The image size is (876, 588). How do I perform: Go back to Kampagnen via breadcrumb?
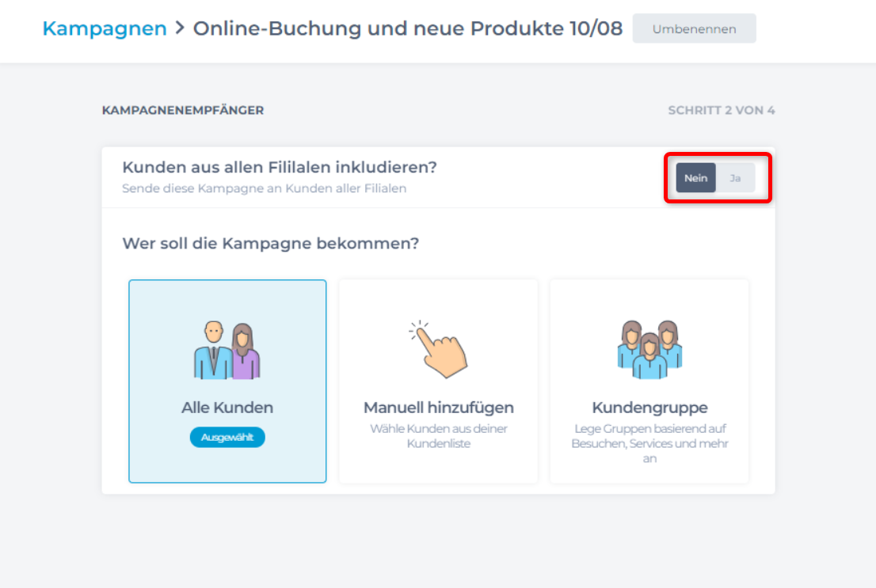(105, 28)
